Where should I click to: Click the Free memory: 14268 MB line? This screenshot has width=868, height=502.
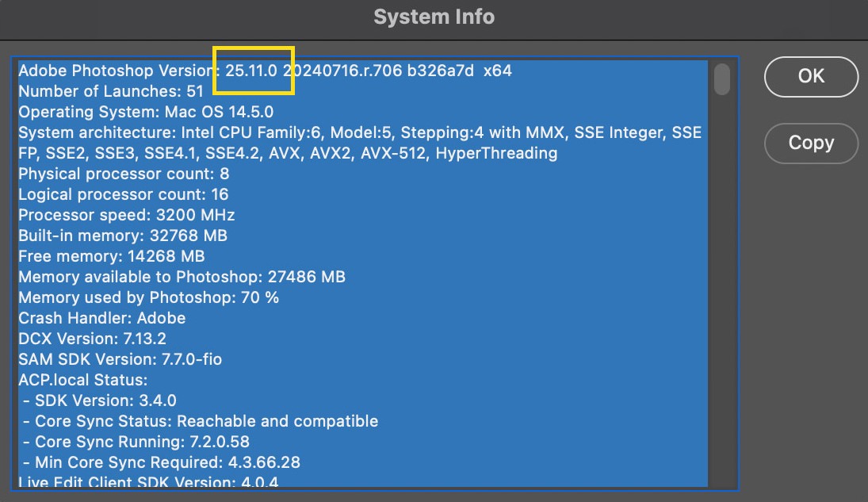112,256
